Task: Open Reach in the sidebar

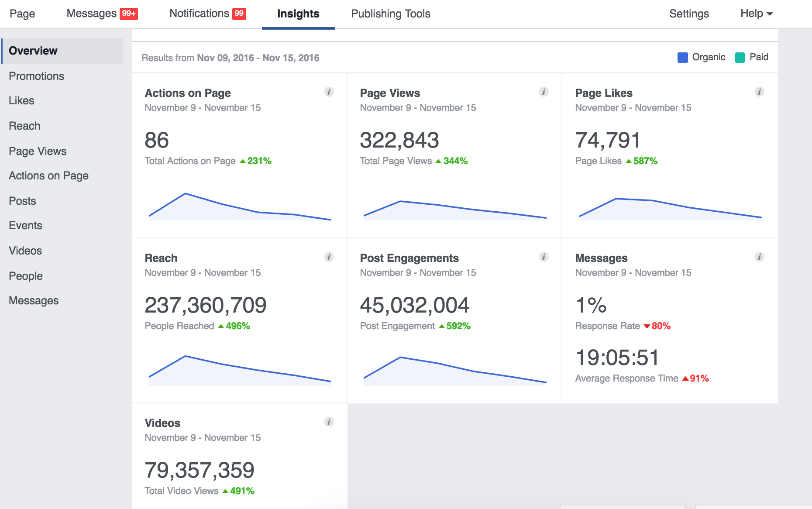Action: (24, 126)
